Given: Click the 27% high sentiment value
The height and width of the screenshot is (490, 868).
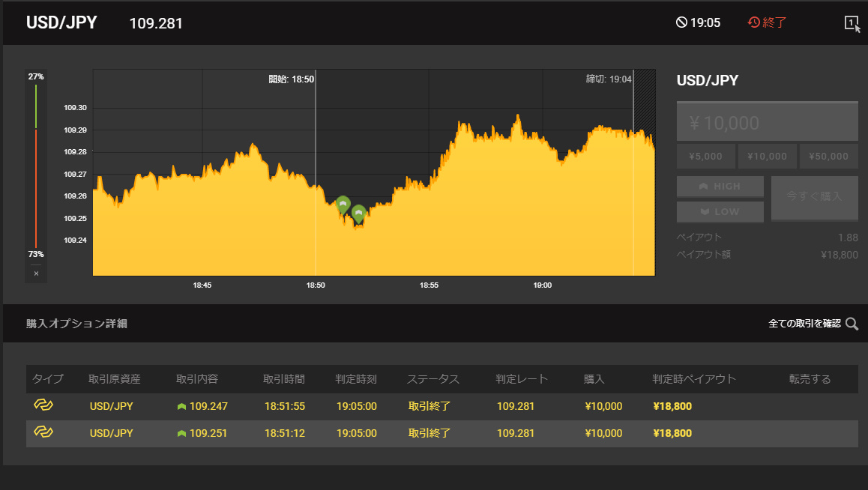Looking at the screenshot, I should [x=36, y=76].
